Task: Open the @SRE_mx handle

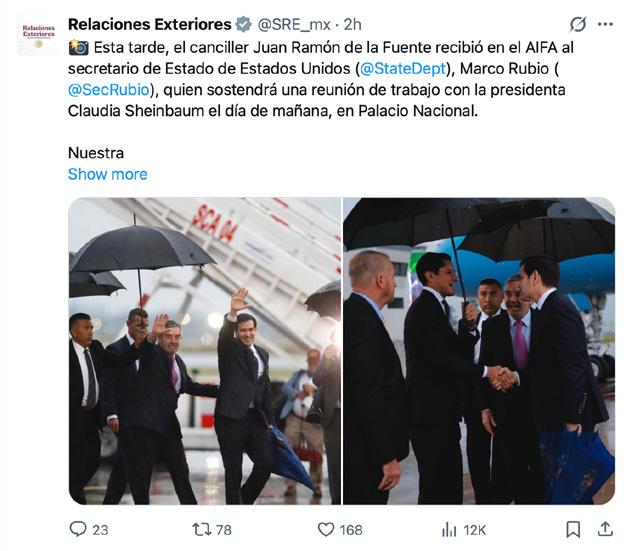Action: (294, 25)
